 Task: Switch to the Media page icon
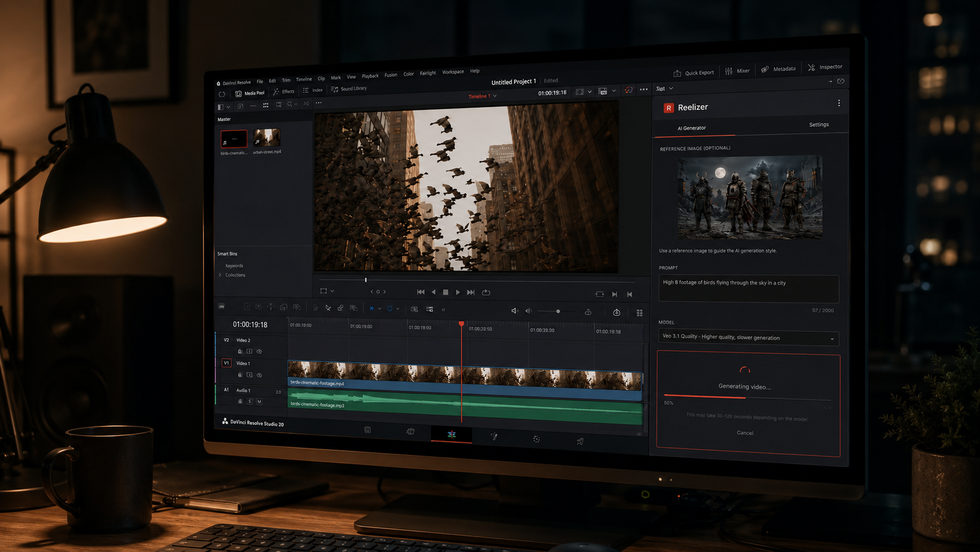pos(367,430)
